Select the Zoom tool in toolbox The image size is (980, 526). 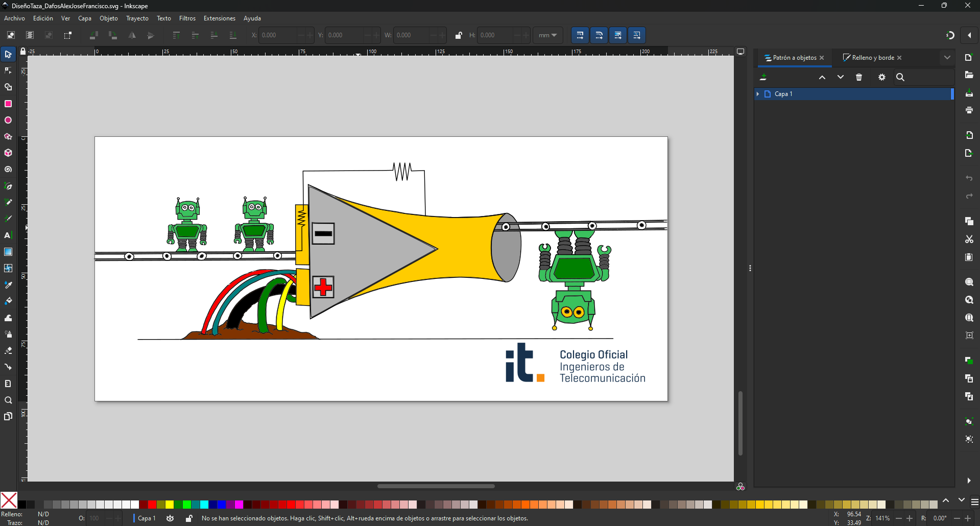(8, 400)
